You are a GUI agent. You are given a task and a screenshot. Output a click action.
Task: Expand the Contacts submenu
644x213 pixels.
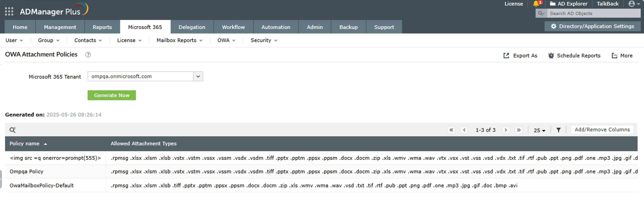[x=88, y=40]
